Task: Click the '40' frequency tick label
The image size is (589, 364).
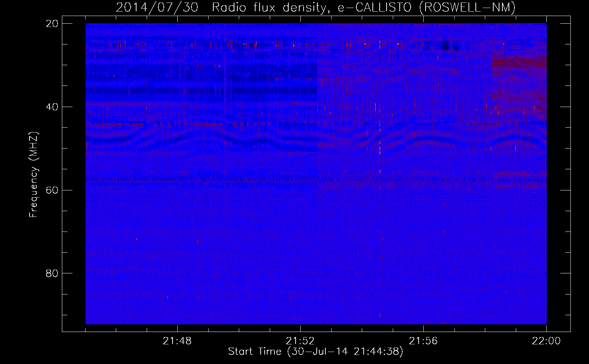Action: 52,107
